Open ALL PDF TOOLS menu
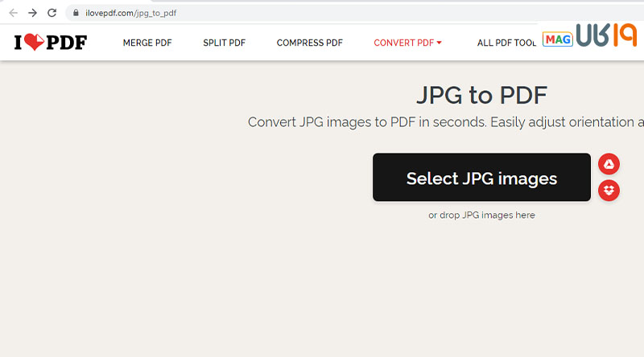 click(507, 43)
